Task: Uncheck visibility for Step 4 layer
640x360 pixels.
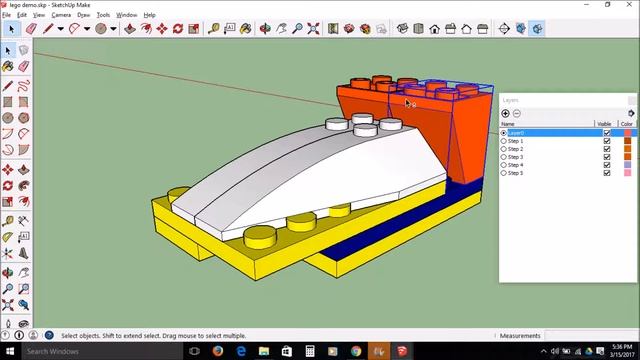Action: click(x=607, y=165)
